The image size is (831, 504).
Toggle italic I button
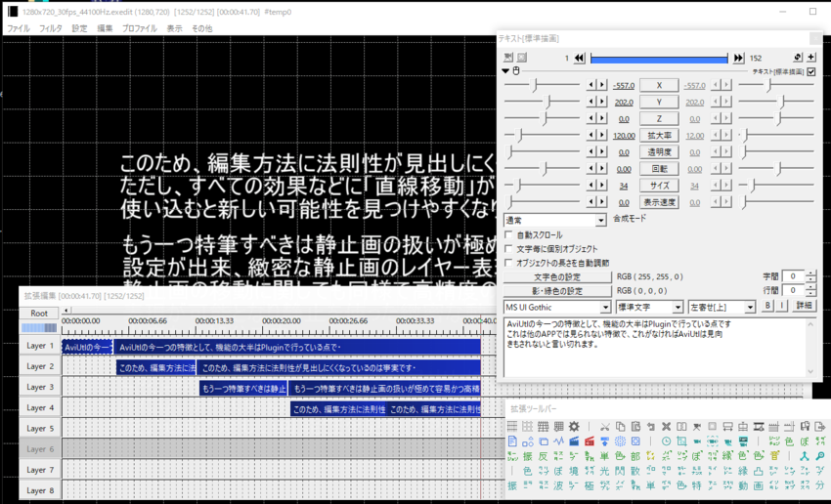[780, 306]
